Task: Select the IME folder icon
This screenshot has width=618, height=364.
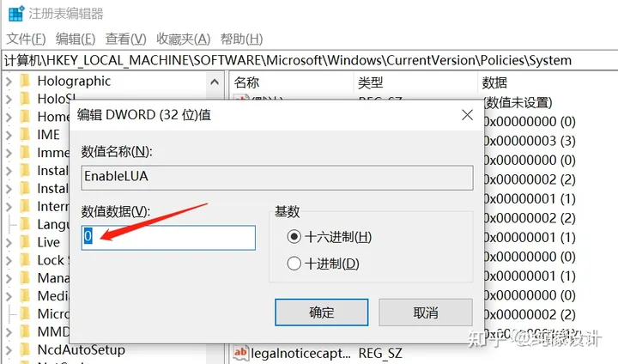Action: point(25,135)
